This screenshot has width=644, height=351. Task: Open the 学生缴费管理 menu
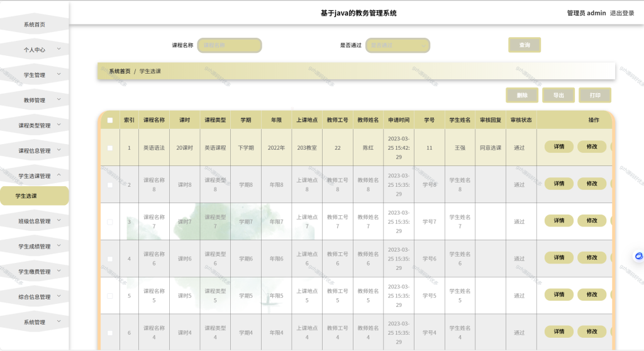(x=35, y=272)
